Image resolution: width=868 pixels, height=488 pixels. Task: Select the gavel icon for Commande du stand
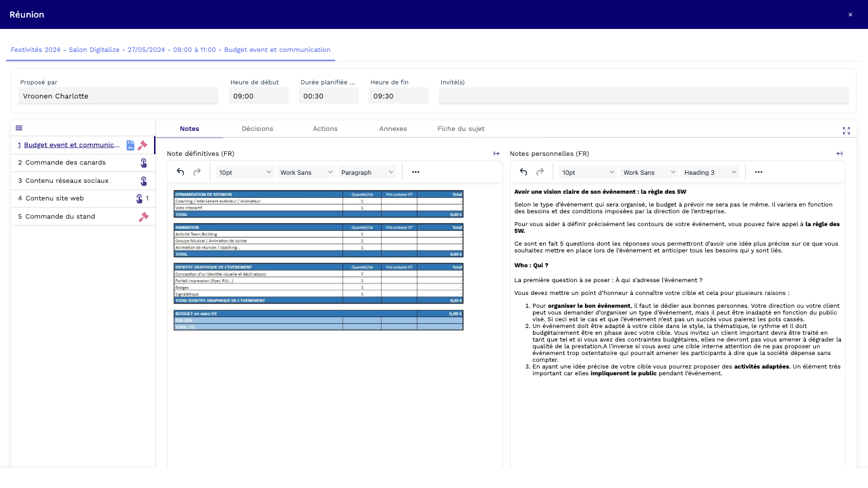pos(143,216)
